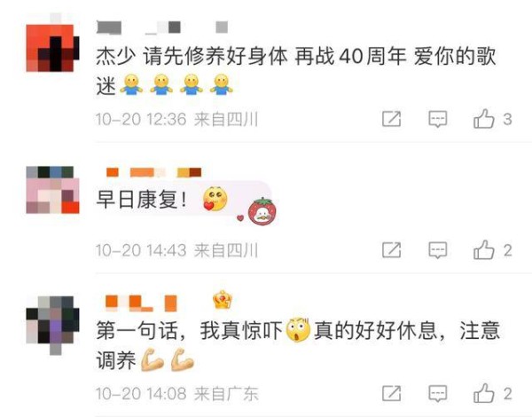Open the red avatar of the first commenter
532x417 pixels.
[52, 45]
